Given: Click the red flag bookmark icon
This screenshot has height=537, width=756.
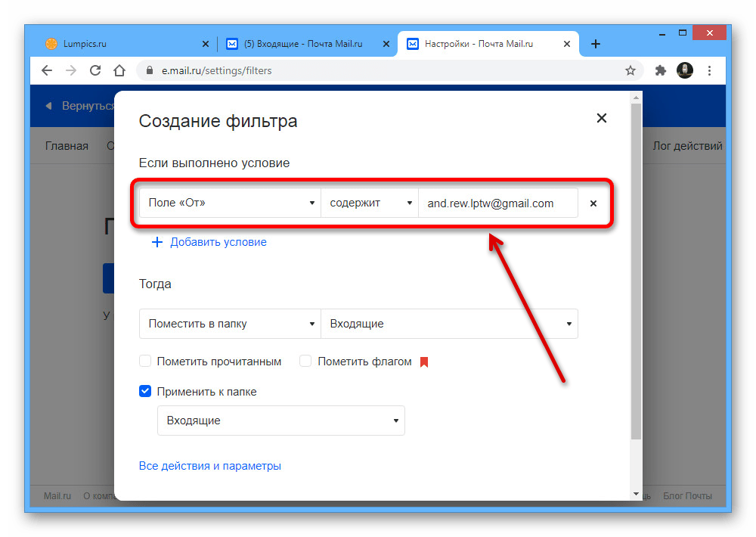Looking at the screenshot, I should 424,362.
